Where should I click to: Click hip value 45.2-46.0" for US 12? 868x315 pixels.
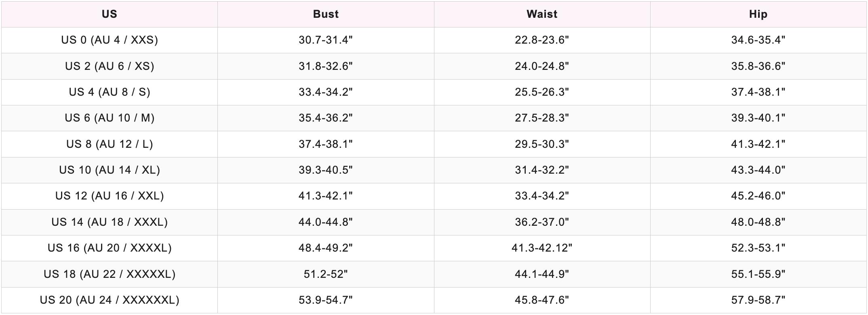758,196
